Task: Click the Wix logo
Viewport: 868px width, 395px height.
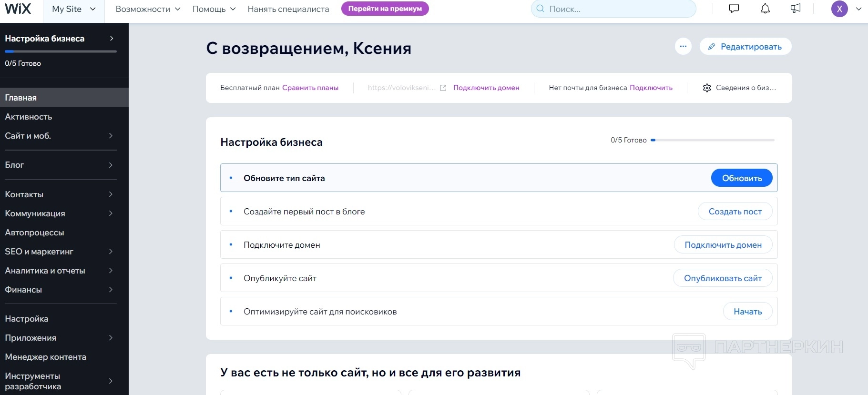Action: tap(18, 9)
